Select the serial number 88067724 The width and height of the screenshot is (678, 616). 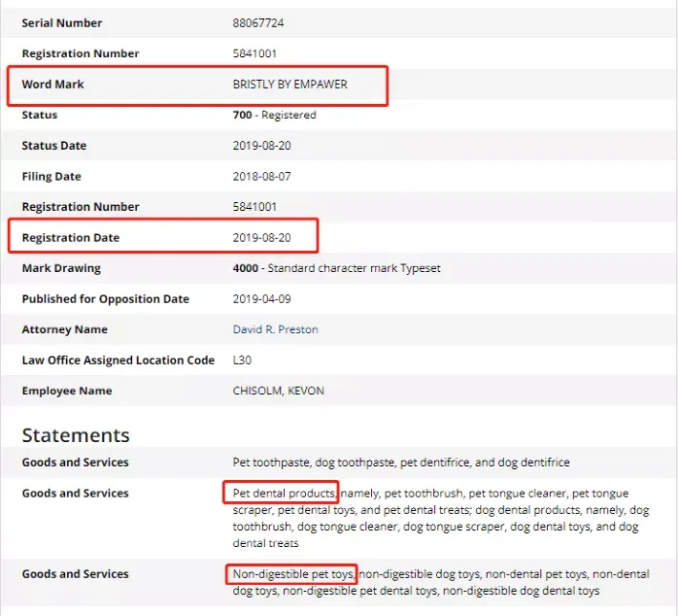[x=258, y=23]
